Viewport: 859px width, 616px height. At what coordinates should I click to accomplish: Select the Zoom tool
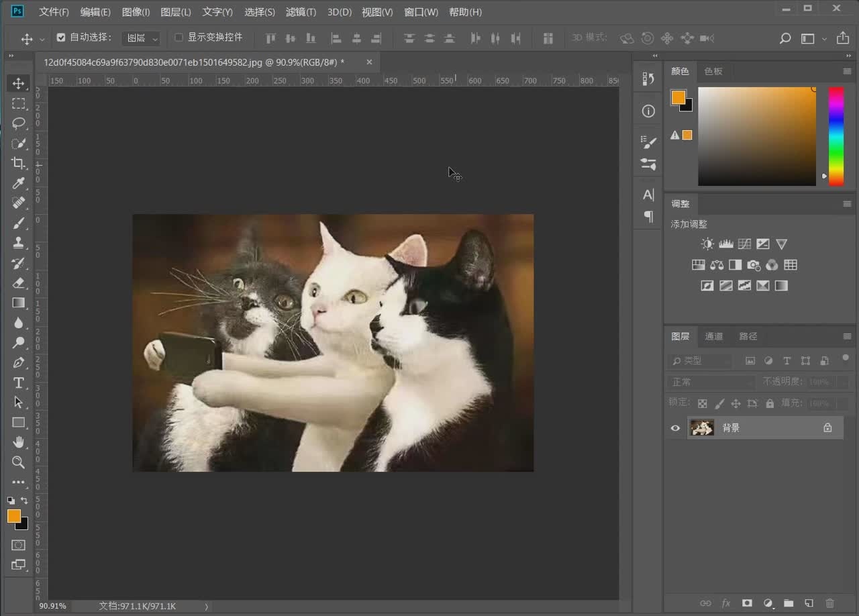pyautogui.click(x=19, y=462)
